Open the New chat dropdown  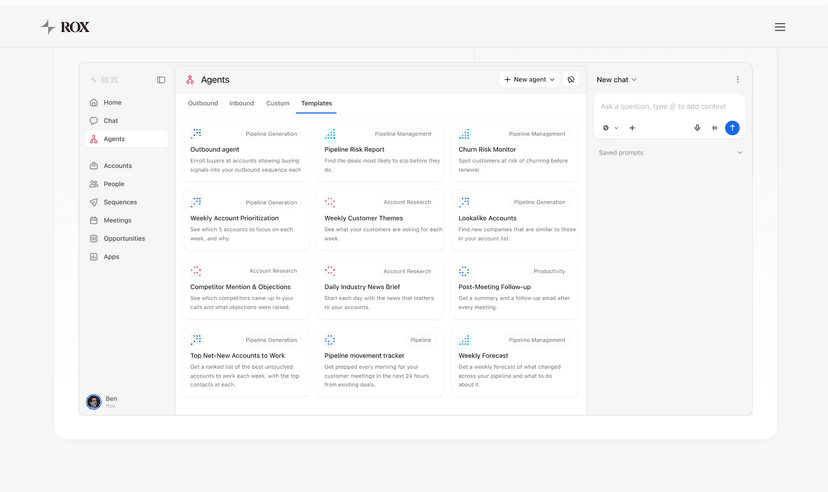(616, 80)
